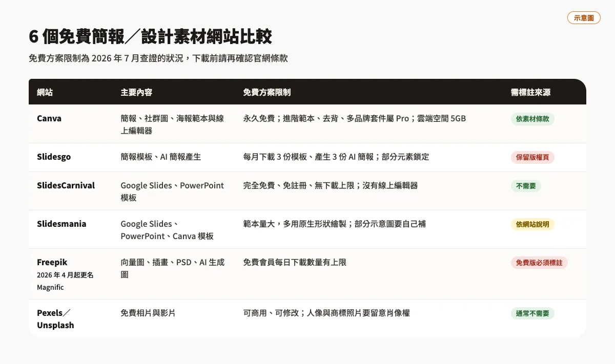Select the title 6 個免費簡報／設計素材網站比較
The image size is (615, 364).
(x=150, y=37)
